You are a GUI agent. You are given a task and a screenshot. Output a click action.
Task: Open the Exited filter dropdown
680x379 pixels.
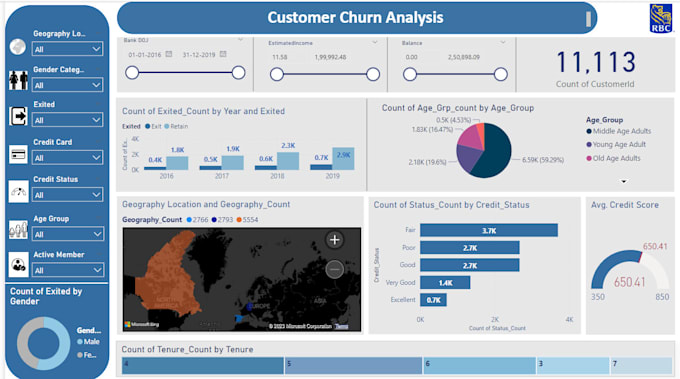[67, 120]
